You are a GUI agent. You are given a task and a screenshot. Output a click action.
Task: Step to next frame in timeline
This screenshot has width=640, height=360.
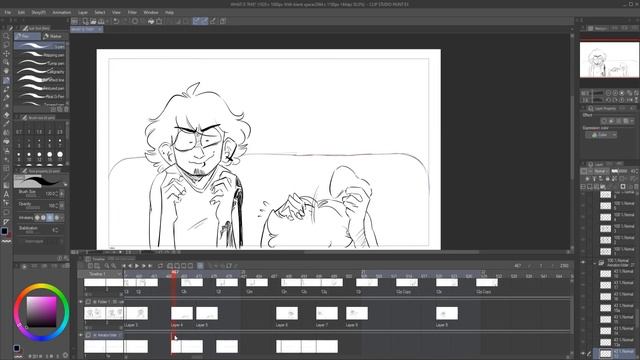point(144,266)
